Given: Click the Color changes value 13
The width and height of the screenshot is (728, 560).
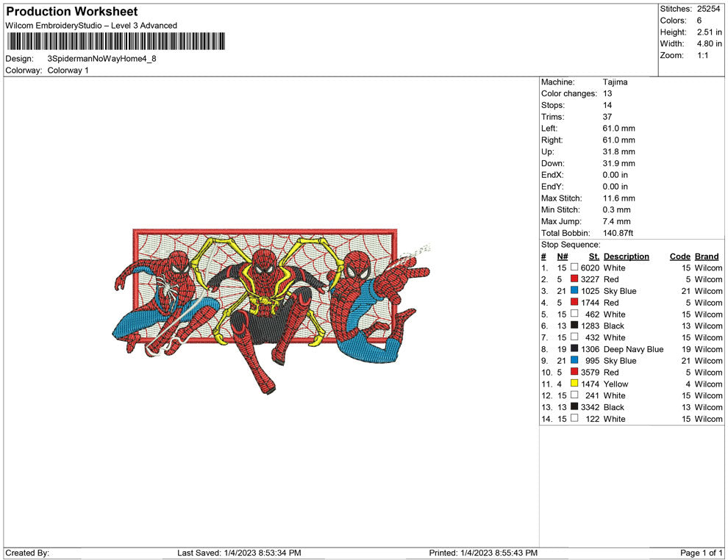Looking at the screenshot, I should [607, 94].
